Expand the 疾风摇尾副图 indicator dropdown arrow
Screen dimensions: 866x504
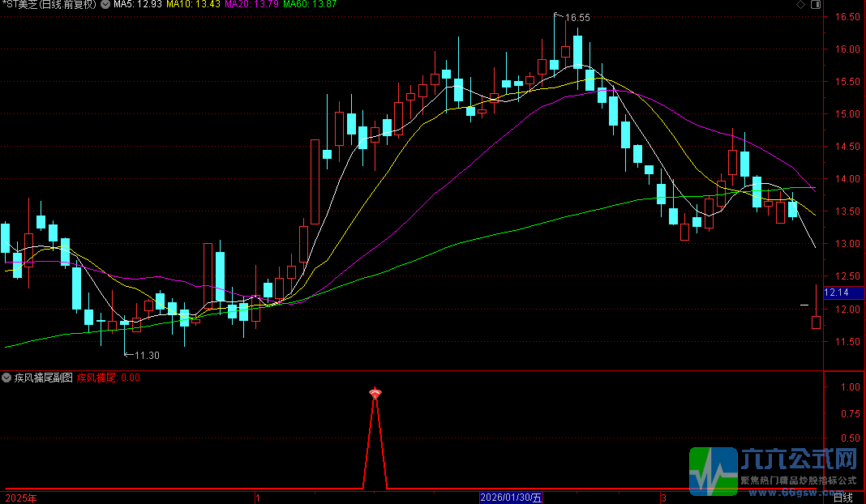(x=6, y=378)
